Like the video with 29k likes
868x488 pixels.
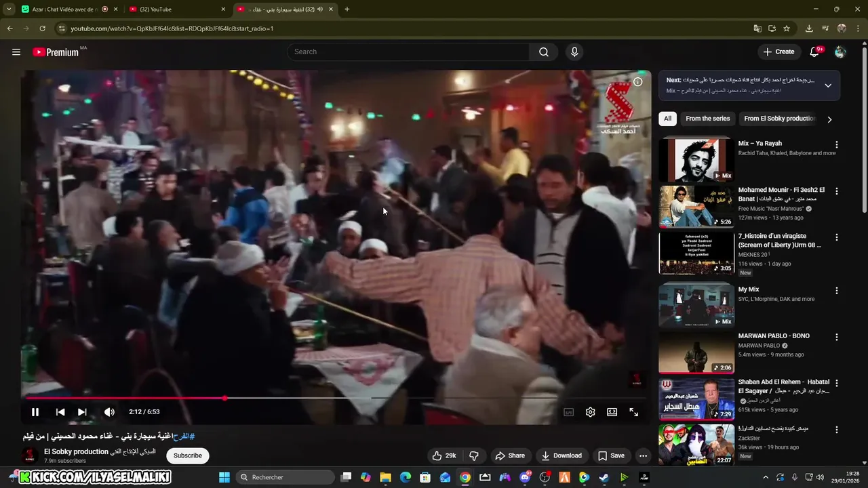pos(444,455)
